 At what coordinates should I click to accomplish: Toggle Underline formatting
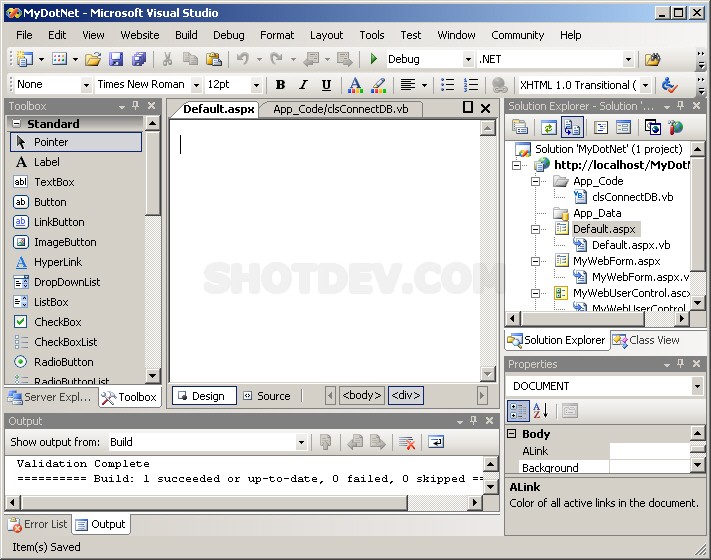pos(326,85)
